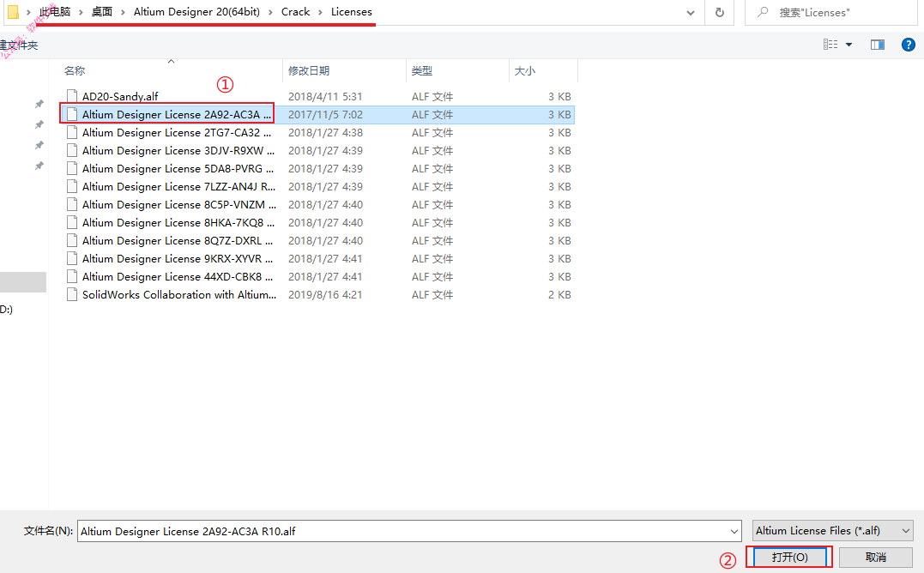This screenshot has height=573, width=924.
Task: Navigate to Crack folder in breadcrumb
Action: pos(295,12)
